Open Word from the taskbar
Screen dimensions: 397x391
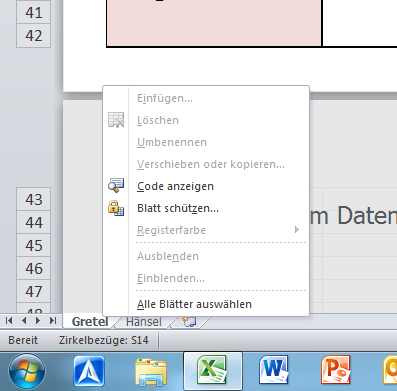[274, 370]
